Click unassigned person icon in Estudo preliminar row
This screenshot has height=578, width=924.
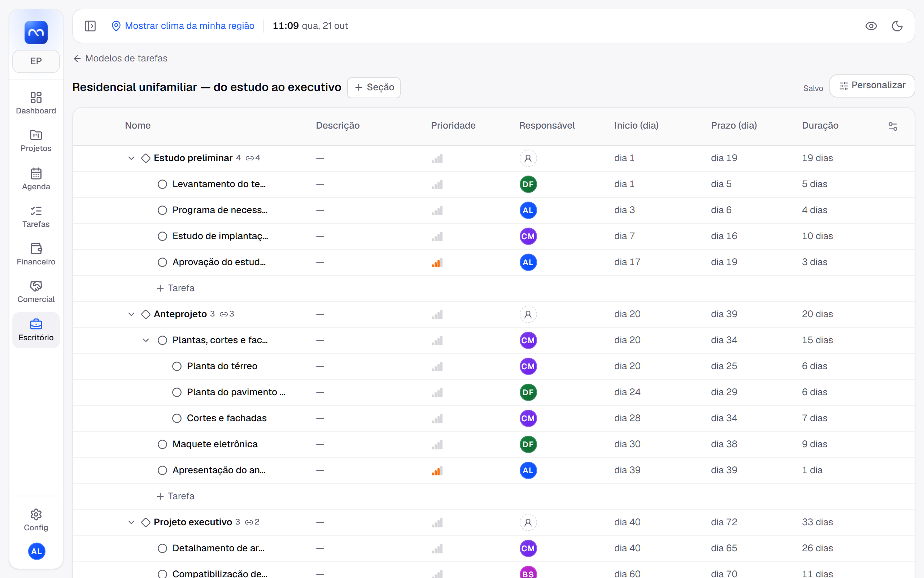pos(528,158)
